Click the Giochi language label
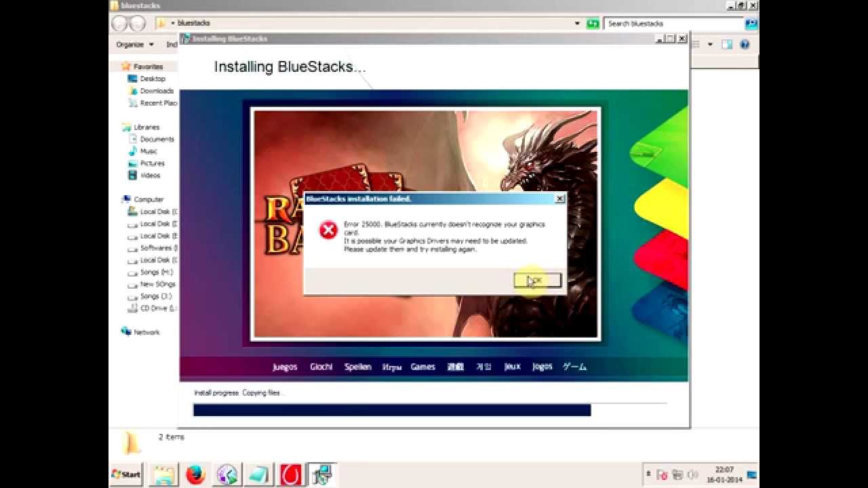 click(321, 367)
